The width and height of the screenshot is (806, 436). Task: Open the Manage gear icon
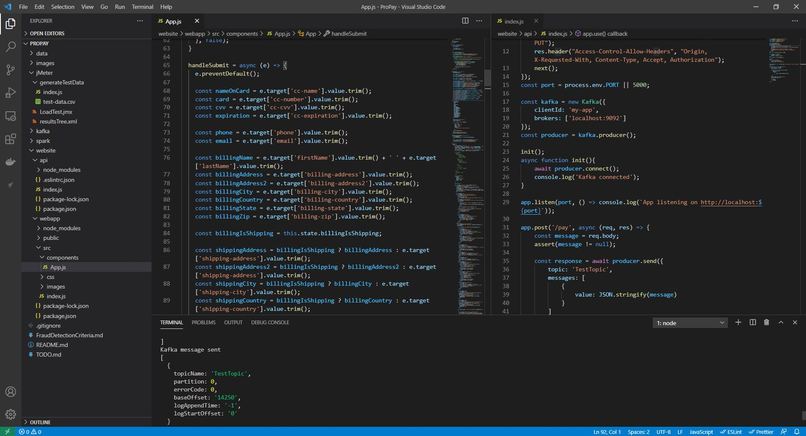click(x=10, y=414)
